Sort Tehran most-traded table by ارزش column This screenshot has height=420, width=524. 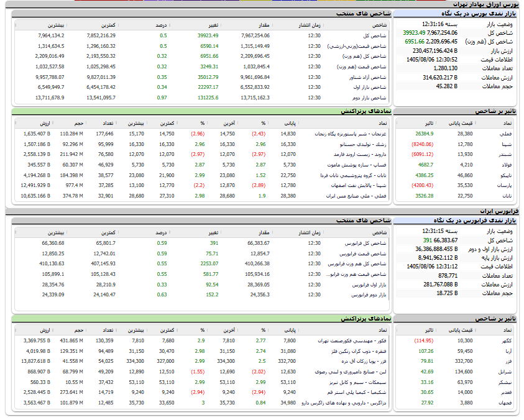pyautogui.click(x=45, y=124)
